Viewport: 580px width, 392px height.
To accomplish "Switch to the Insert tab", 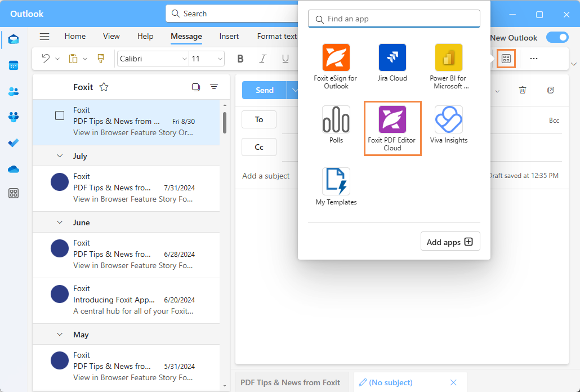I will click(x=229, y=36).
